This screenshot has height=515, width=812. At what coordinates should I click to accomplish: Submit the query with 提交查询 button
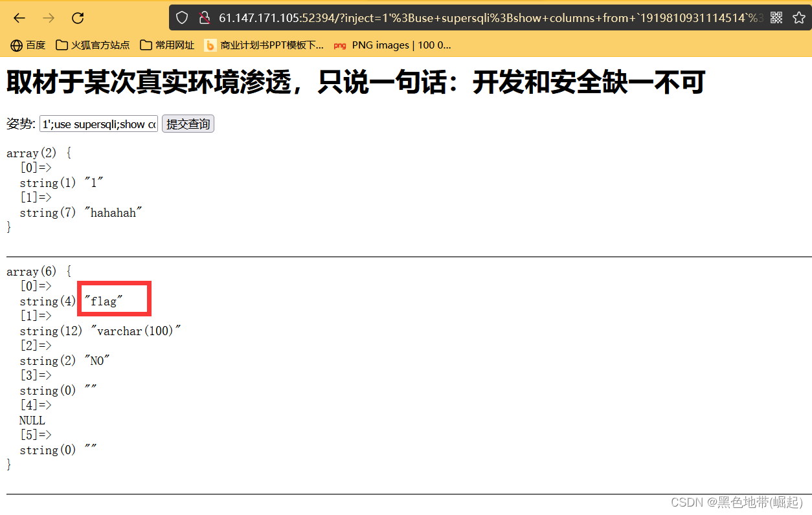point(188,124)
